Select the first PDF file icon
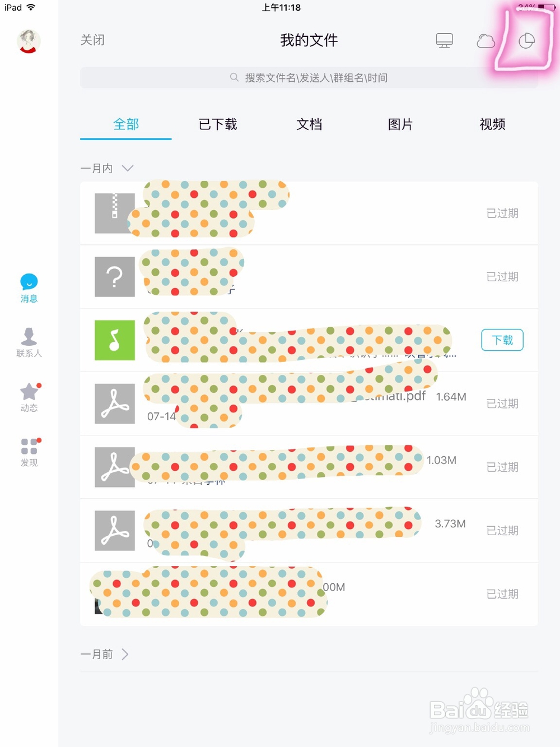The image size is (560, 747). pos(115,403)
